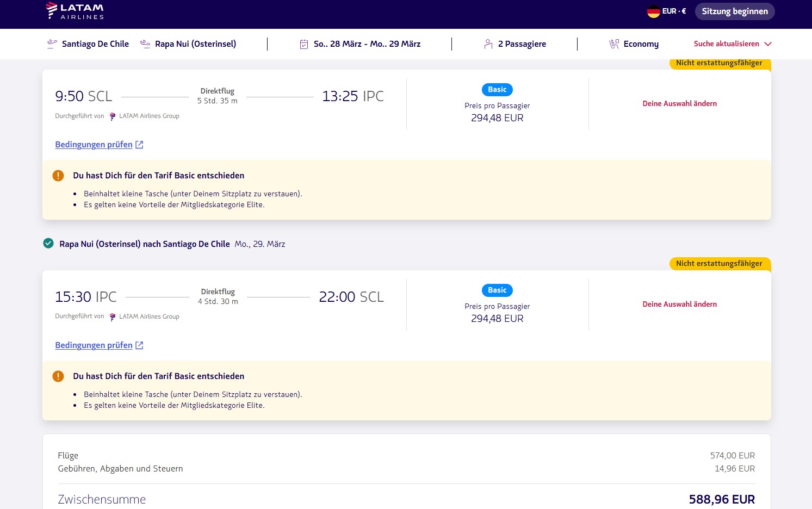Click the passenger icon
812x509 pixels.
(488, 44)
